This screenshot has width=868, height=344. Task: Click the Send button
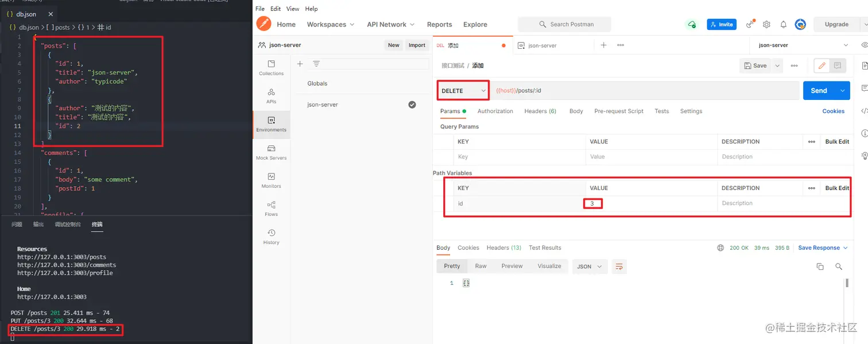819,91
